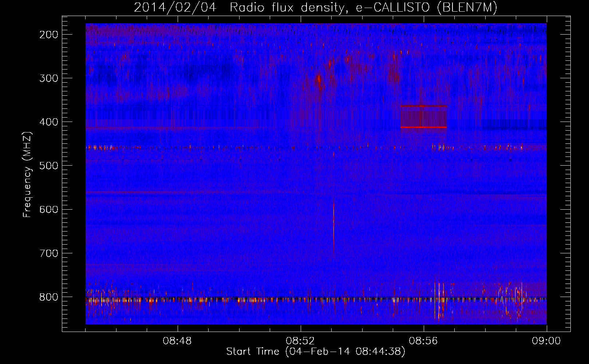589x364 pixels.
Task: Click the 08:48 time tick label
Action: (x=177, y=341)
